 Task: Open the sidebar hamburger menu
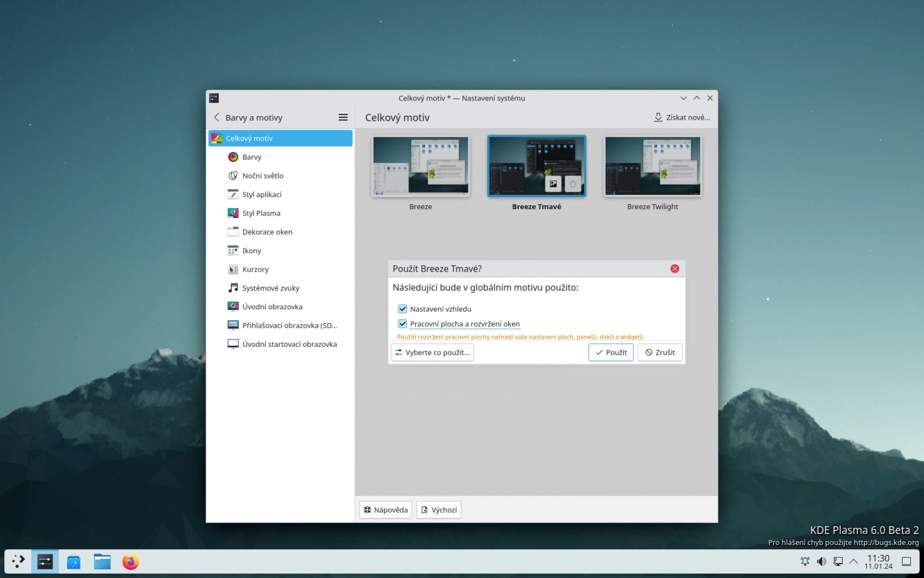pos(343,117)
